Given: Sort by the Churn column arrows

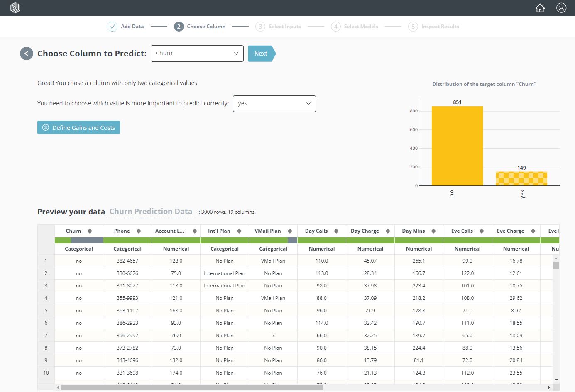Looking at the screenshot, I should 90,231.
